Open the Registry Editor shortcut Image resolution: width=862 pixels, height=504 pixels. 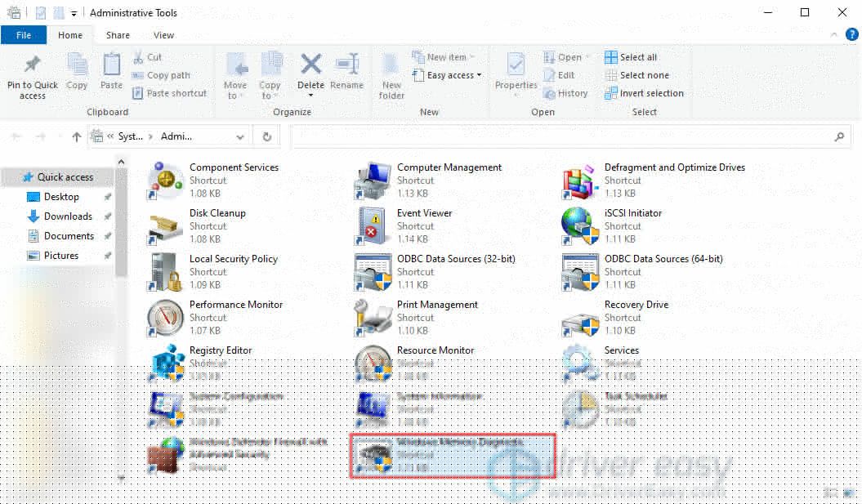click(x=167, y=363)
